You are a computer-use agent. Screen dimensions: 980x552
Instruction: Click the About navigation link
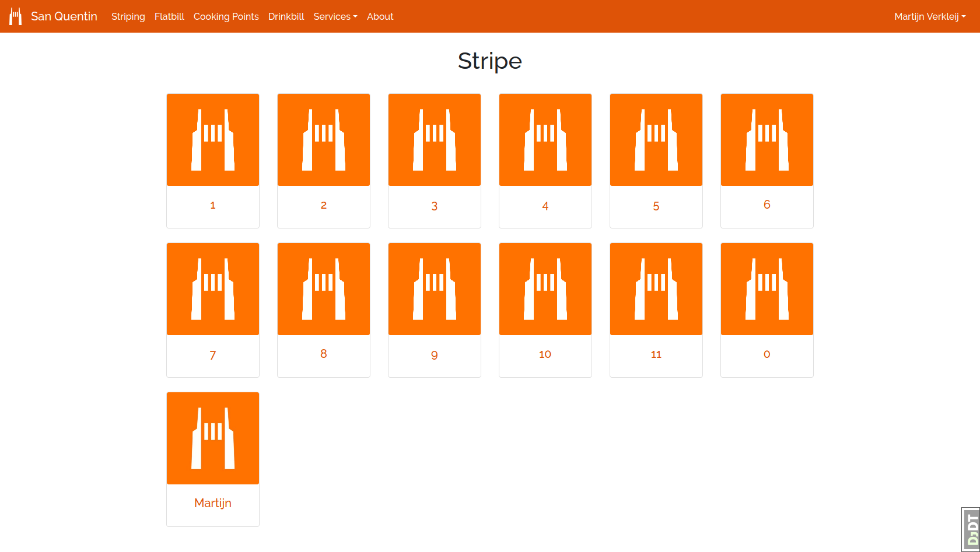tap(380, 16)
